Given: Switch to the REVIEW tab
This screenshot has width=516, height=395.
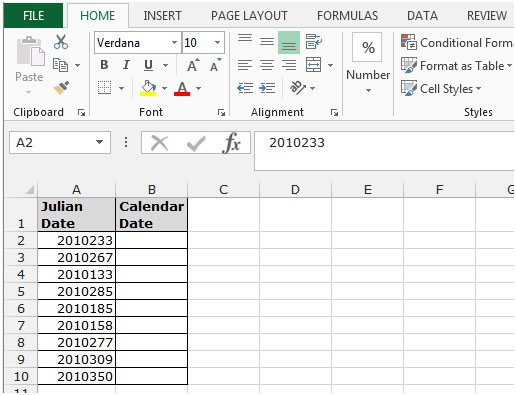Looking at the screenshot, I should pyautogui.click(x=487, y=16).
